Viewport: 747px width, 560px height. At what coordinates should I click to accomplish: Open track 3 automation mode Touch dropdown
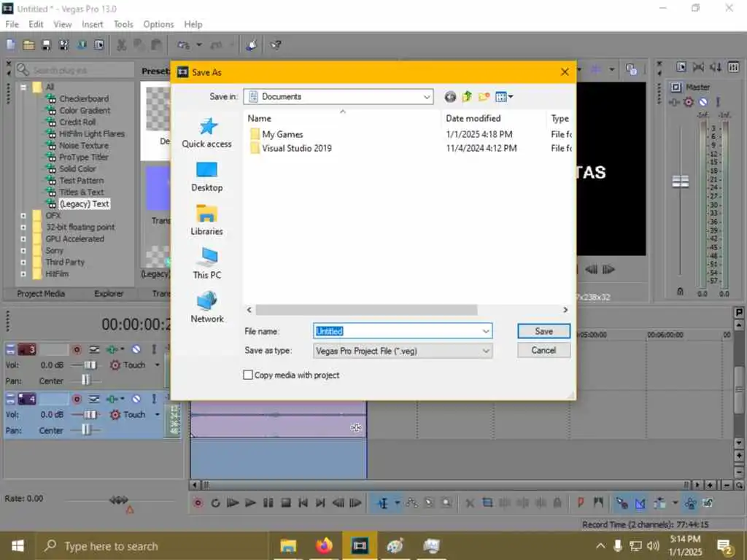pyautogui.click(x=158, y=365)
